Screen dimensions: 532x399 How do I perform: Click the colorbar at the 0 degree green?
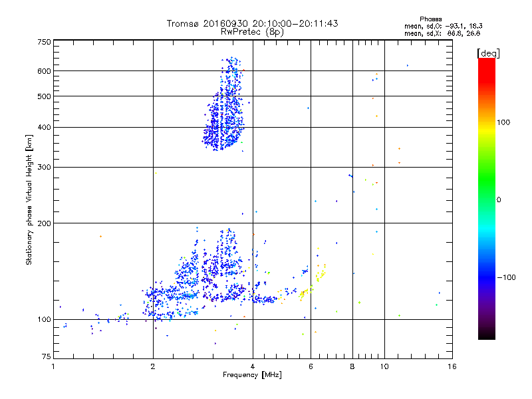(487, 199)
